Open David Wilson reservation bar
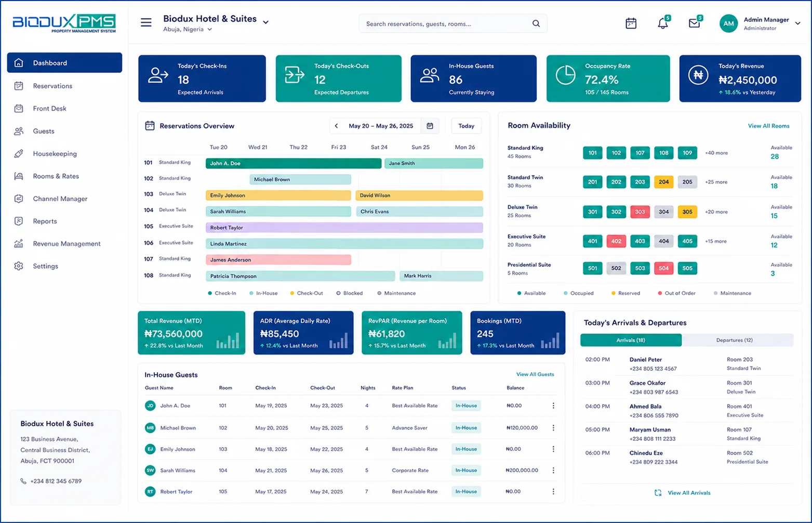 click(x=419, y=195)
